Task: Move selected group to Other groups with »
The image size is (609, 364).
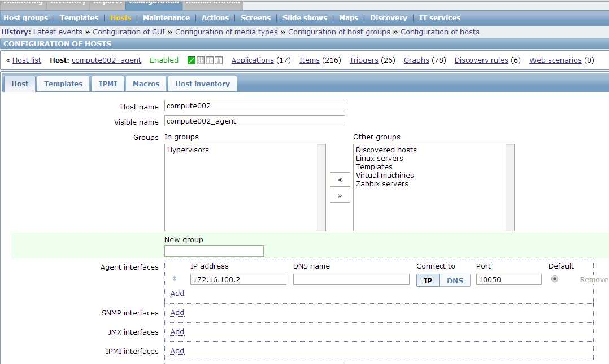Action: point(340,195)
